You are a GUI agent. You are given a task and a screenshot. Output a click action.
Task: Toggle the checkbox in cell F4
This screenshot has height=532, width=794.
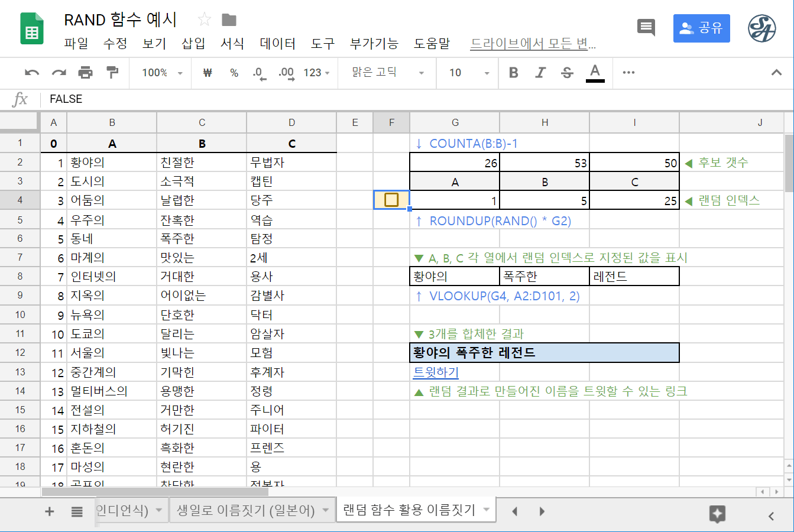coord(391,200)
